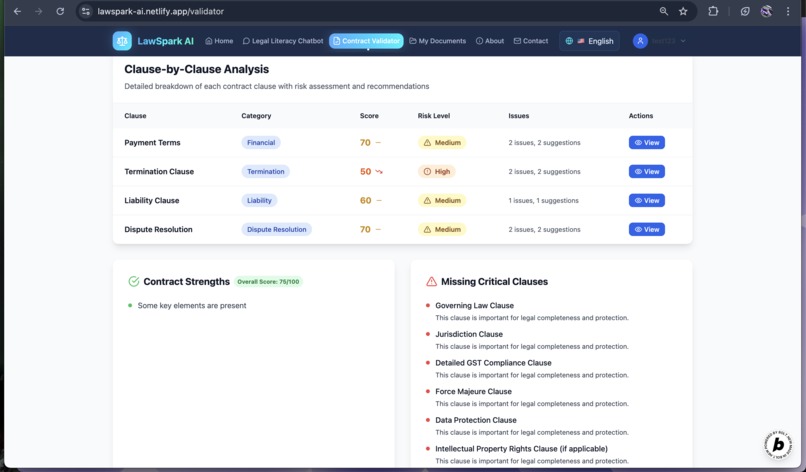This screenshot has height=472, width=806.
Task: Click the Termination category tag
Action: [x=266, y=172]
